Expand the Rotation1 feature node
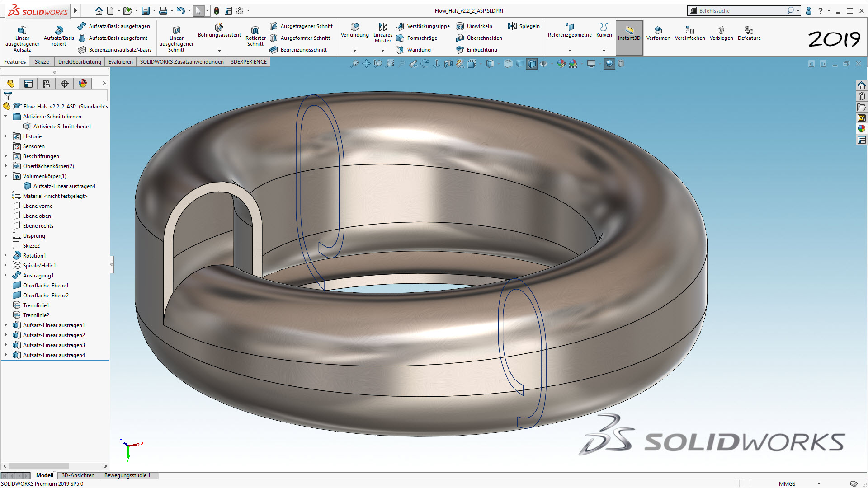This screenshot has width=868, height=488. point(5,255)
